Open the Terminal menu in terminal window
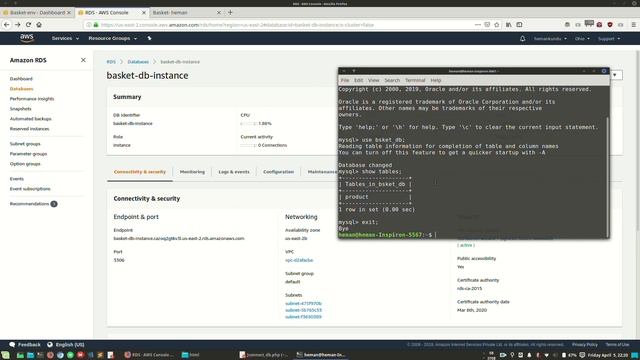The height and width of the screenshot is (360, 640). point(415,80)
